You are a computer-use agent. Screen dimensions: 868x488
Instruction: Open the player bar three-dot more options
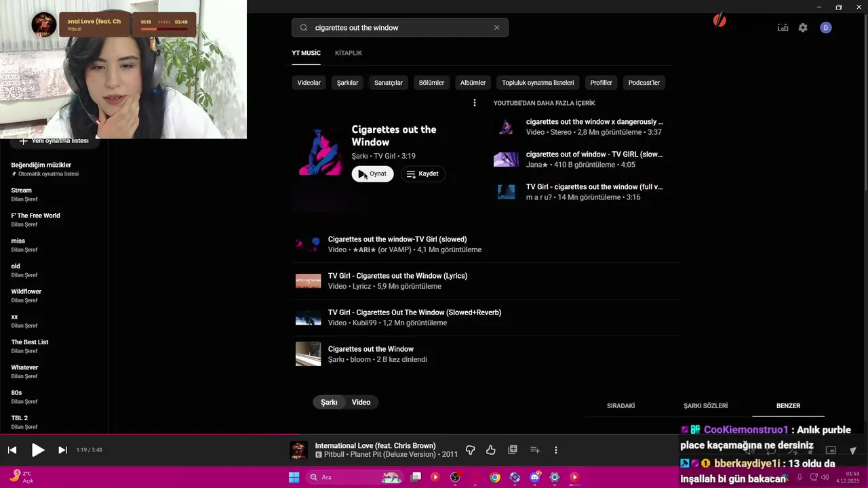click(x=556, y=450)
